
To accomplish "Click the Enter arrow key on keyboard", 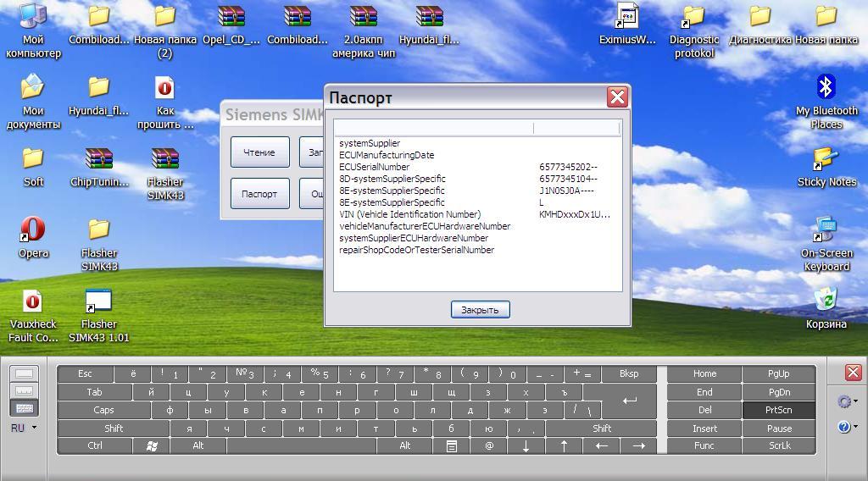I will (x=630, y=401).
